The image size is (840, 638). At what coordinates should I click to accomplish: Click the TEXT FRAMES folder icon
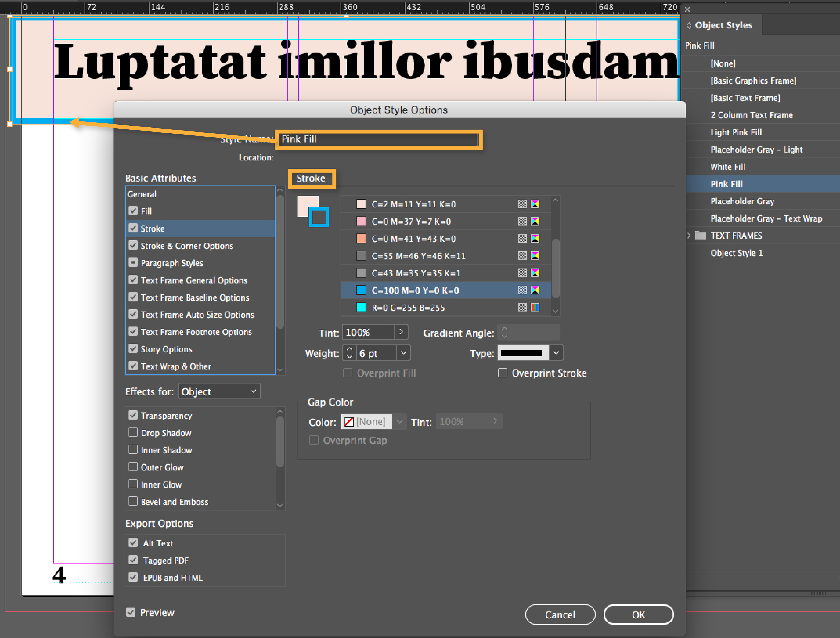[700, 236]
